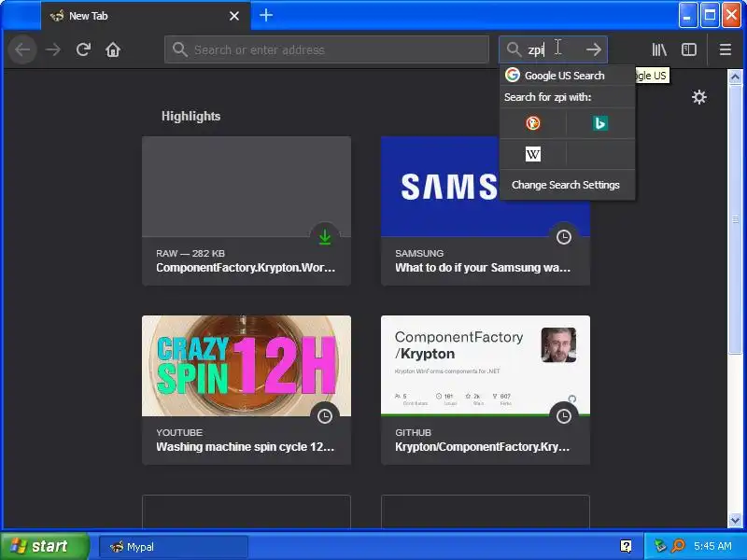Viewport: 747px width, 560px height.
Task: Open 'Krypton/ComponentFactory.Kry...' link
Action: coord(482,447)
